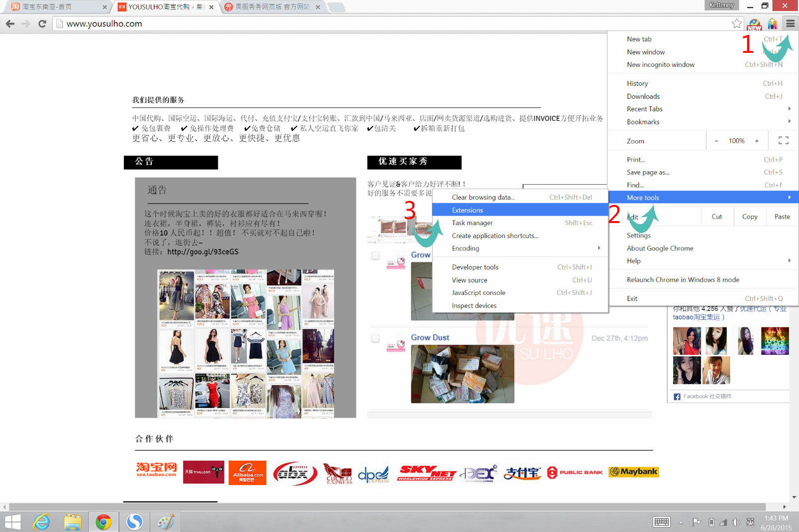799x532 pixels.
Task: Open the Grow Dust post title
Action: pyautogui.click(x=430, y=338)
